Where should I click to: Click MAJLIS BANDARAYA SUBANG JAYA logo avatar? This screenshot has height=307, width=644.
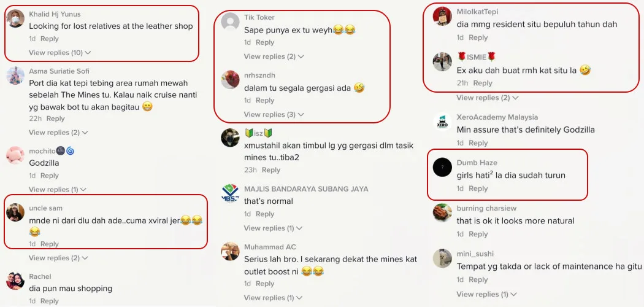[230, 193]
